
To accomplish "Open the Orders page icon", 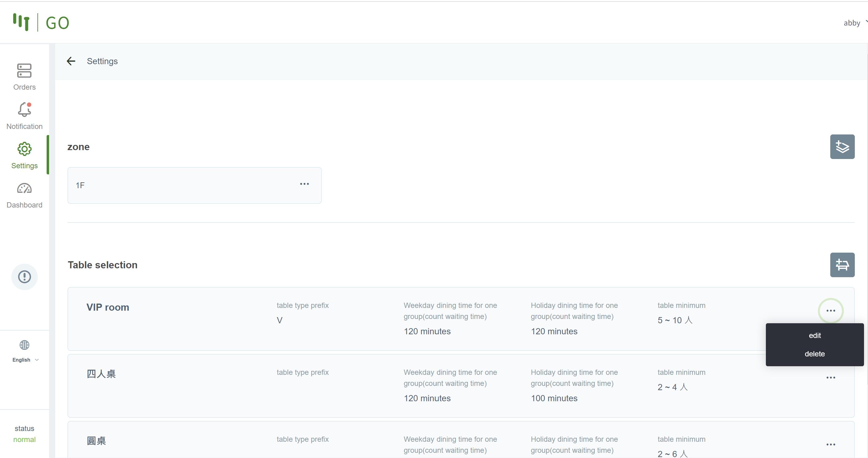I will point(24,71).
